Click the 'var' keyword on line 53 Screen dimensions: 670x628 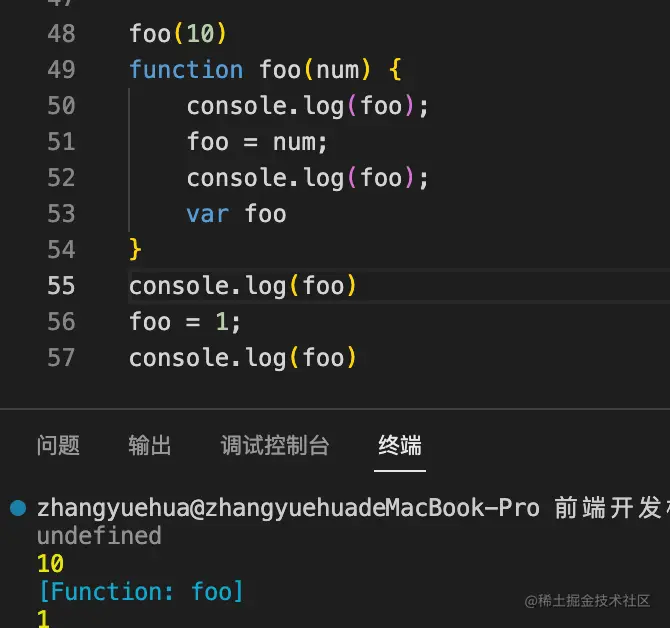207,214
